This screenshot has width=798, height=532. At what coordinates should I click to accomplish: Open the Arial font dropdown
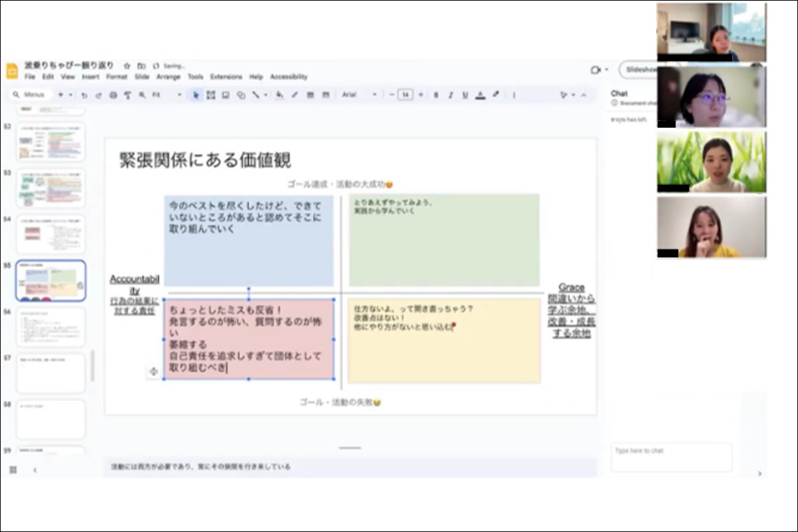tap(359, 95)
